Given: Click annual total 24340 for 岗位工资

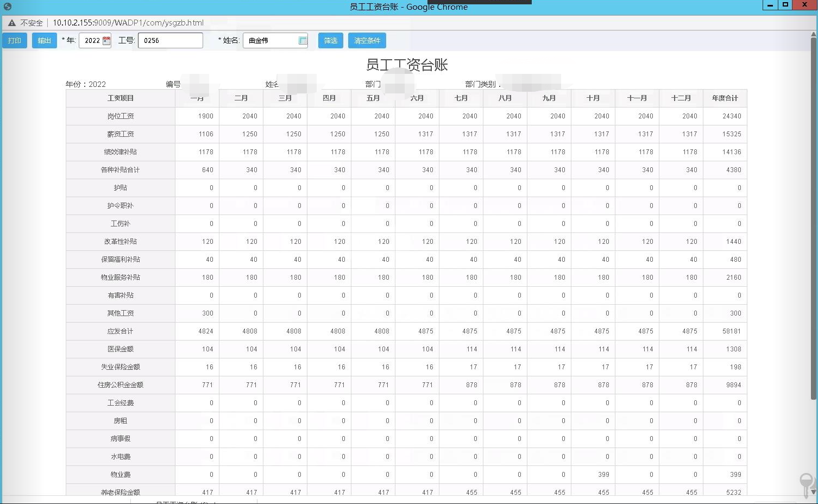Looking at the screenshot, I should tap(732, 116).
